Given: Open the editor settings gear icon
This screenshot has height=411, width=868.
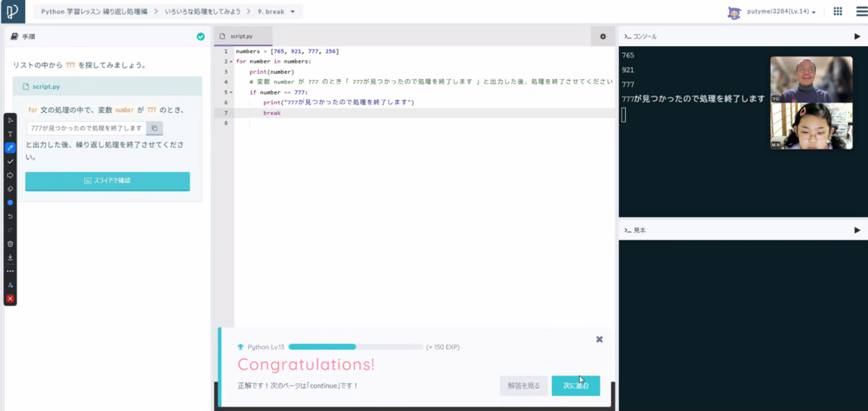Looking at the screenshot, I should pos(603,36).
